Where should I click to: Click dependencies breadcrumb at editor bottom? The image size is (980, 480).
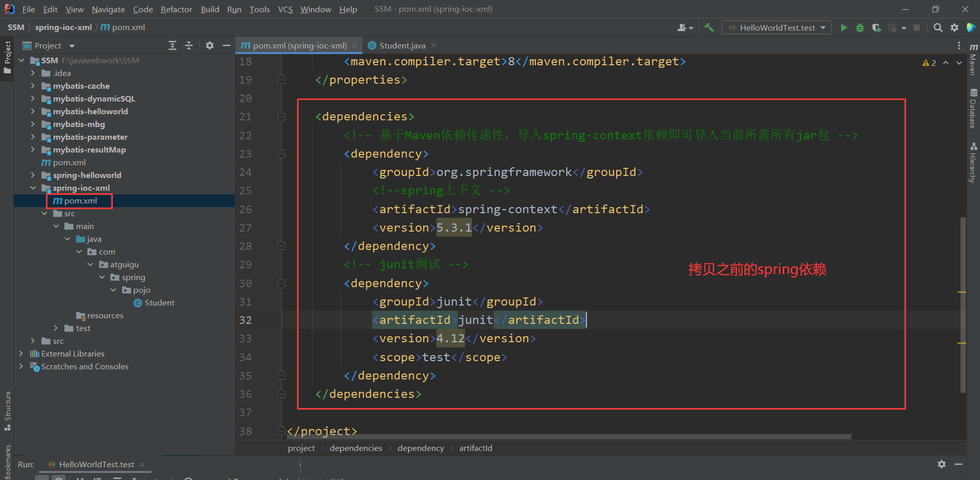(x=356, y=448)
